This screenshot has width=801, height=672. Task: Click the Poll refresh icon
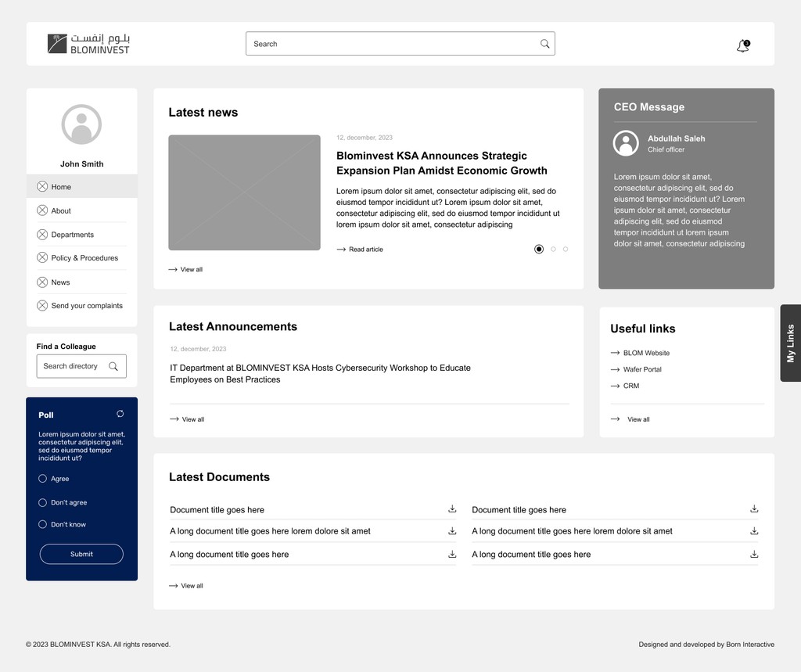tap(120, 414)
